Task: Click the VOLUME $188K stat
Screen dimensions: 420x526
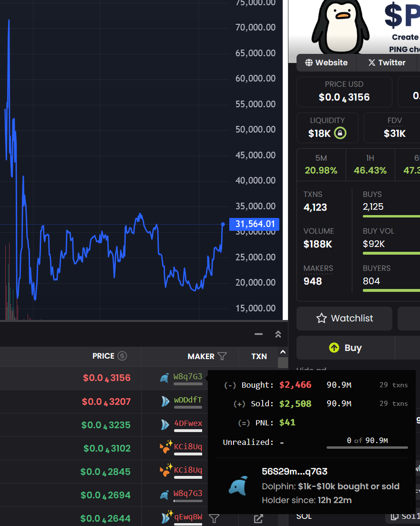Action: [x=318, y=238]
